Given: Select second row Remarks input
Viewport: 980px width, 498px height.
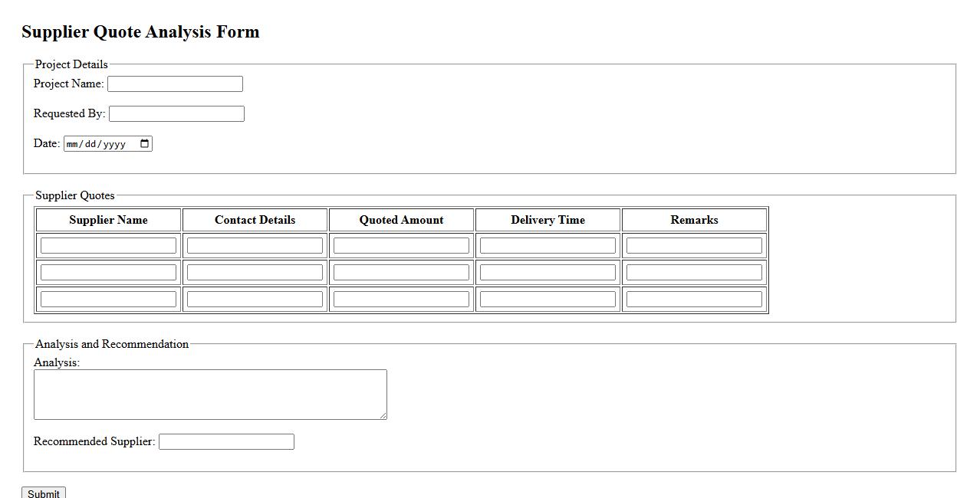Looking at the screenshot, I should pyautogui.click(x=694, y=272).
